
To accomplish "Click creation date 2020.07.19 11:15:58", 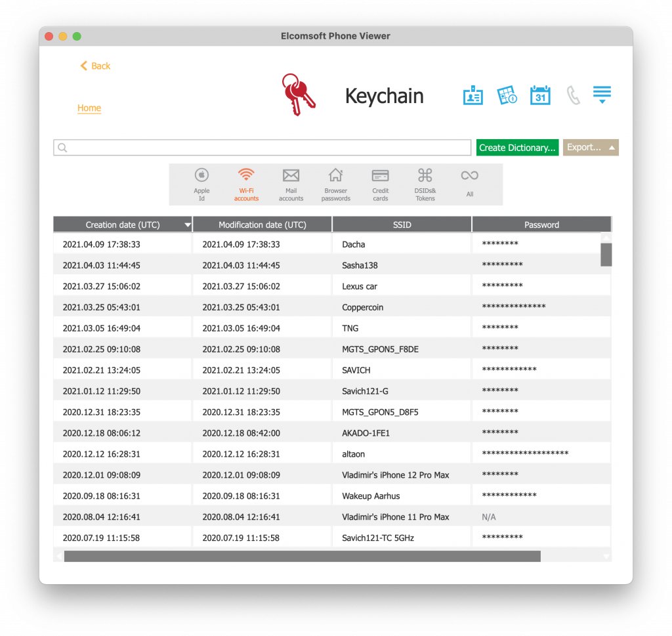I will point(101,538).
